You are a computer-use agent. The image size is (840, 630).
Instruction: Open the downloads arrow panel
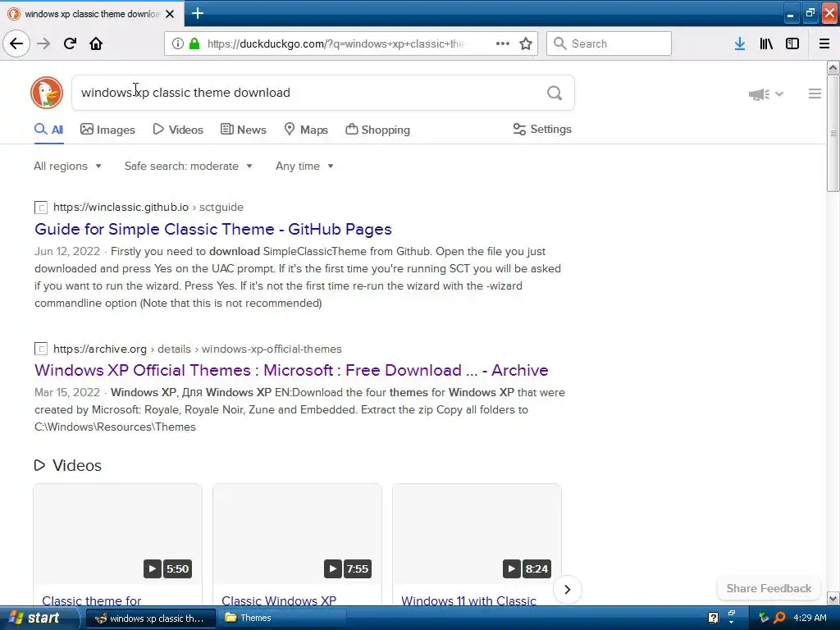[x=740, y=43]
